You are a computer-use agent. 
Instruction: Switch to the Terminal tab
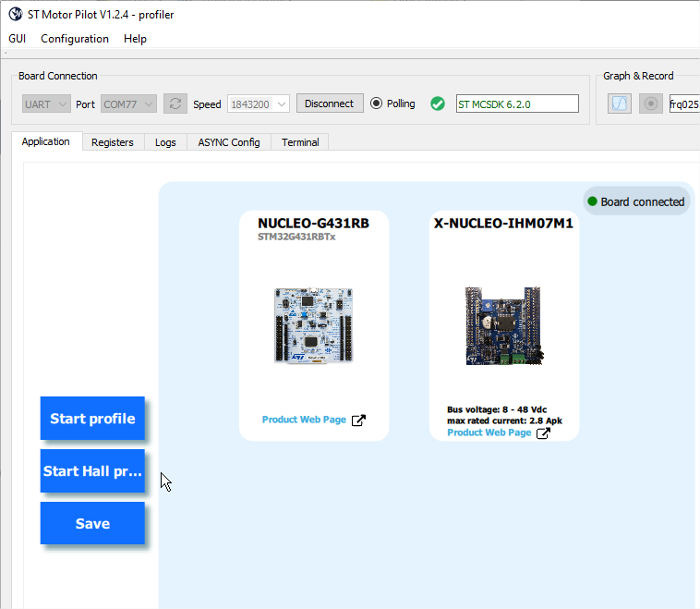pos(300,142)
